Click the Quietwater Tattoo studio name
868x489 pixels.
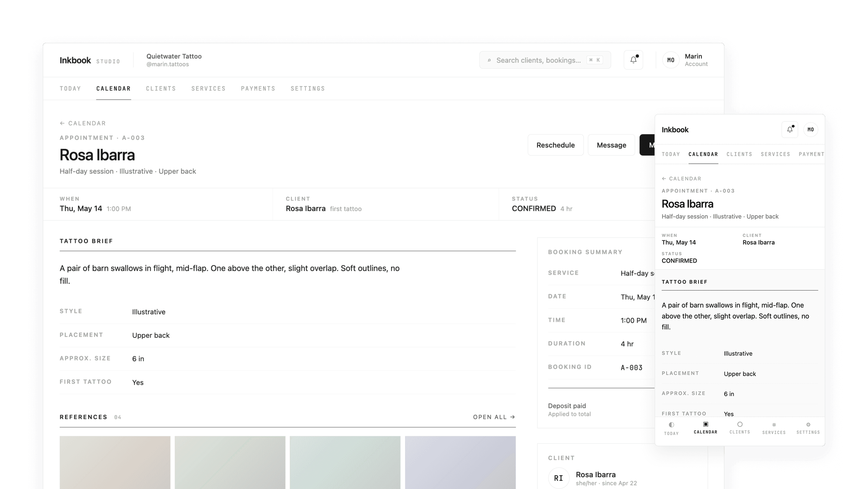pyautogui.click(x=174, y=56)
